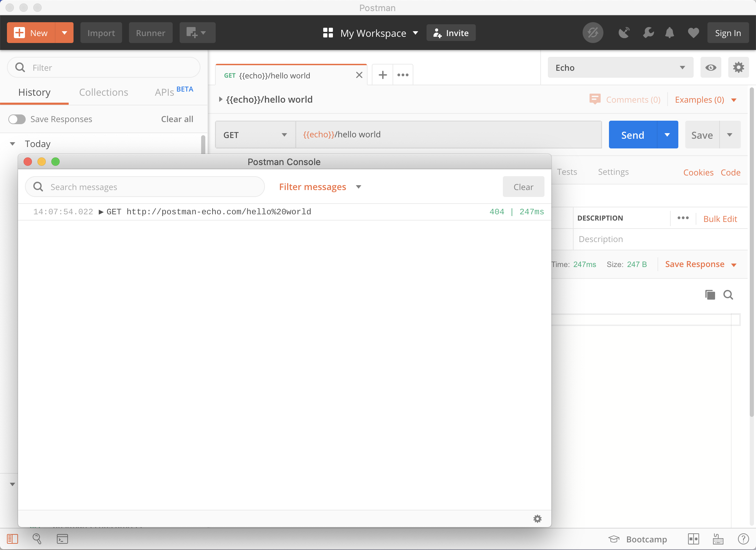The height and width of the screenshot is (550, 756).
Task: Enable request capture via the satellite icon
Action: click(624, 33)
